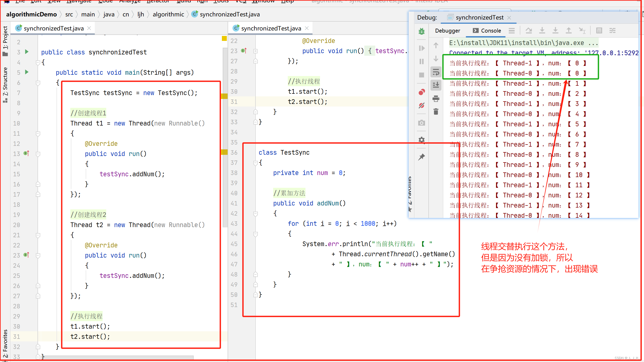Collapse the for-loop fold at line 44

(x=256, y=234)
